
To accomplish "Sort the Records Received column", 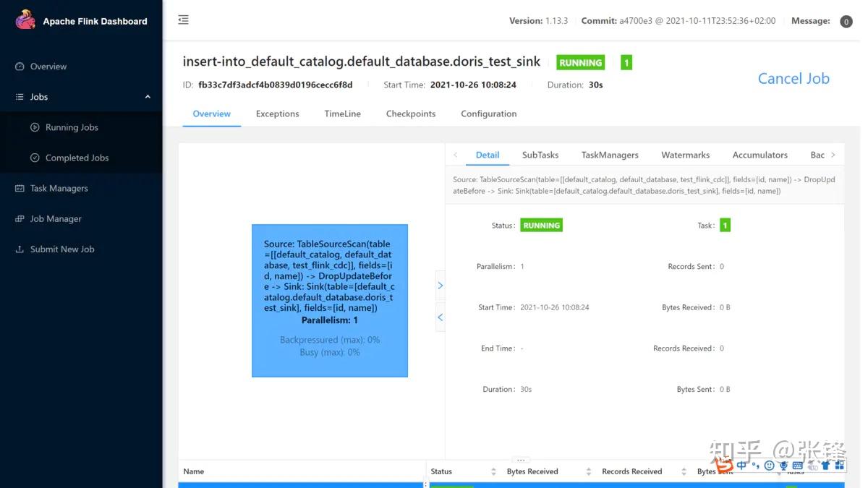I will 683,471.
